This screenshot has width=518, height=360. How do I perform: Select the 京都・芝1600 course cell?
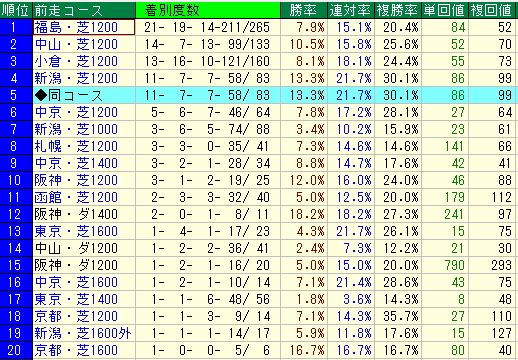pos(84,350)
